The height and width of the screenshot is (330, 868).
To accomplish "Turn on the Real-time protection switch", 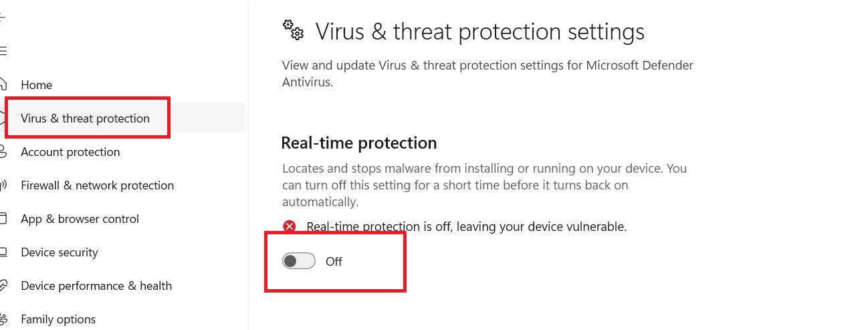I will tap(299, 261).
